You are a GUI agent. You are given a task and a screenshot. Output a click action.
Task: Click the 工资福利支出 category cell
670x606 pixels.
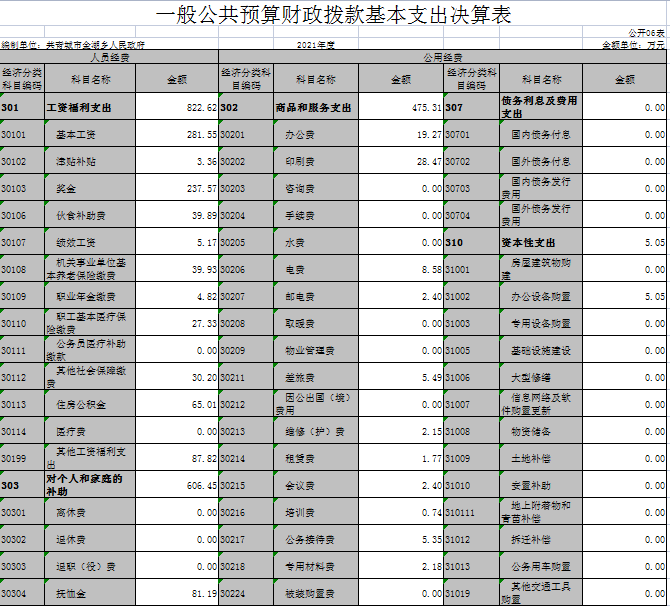[90, 107]
